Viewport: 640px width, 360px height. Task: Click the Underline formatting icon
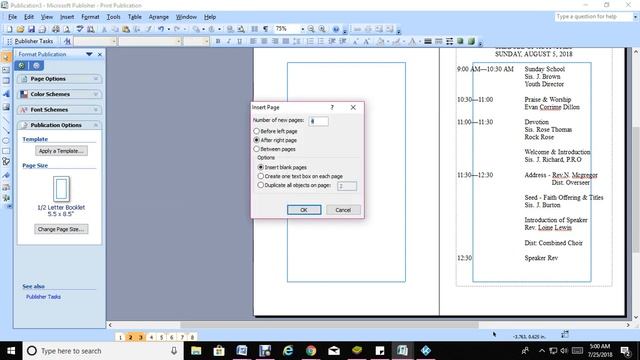pos(240,41)
